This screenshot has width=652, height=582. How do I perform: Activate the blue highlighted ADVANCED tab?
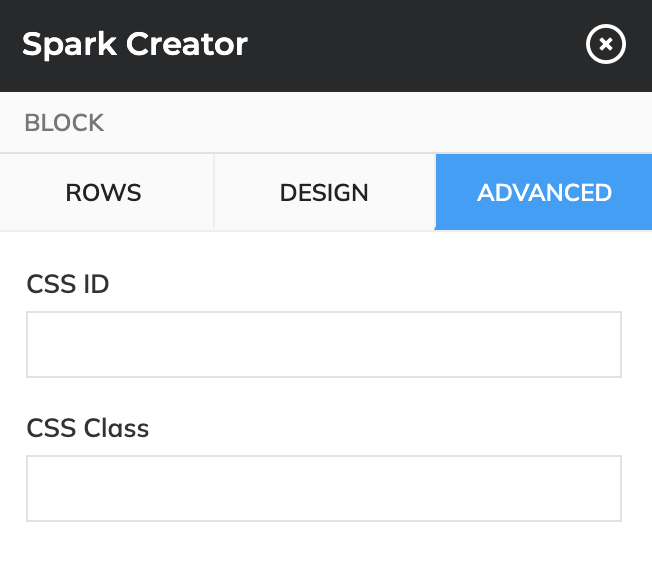544,192
